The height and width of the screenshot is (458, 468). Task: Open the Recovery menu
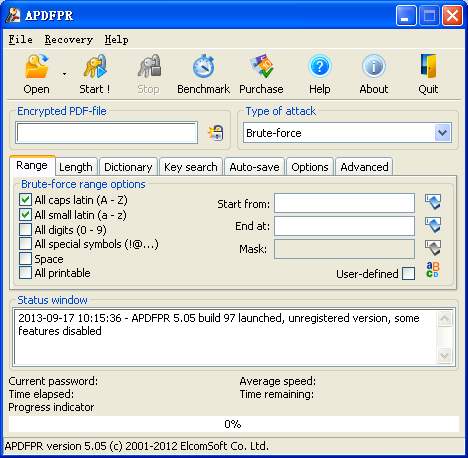coord(69,40)
